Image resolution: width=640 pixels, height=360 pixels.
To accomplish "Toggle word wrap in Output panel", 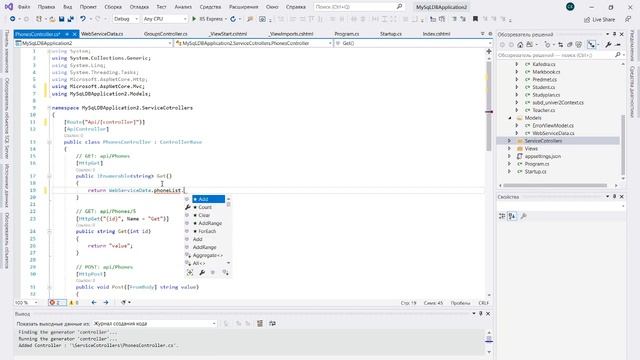I will 272,324.
